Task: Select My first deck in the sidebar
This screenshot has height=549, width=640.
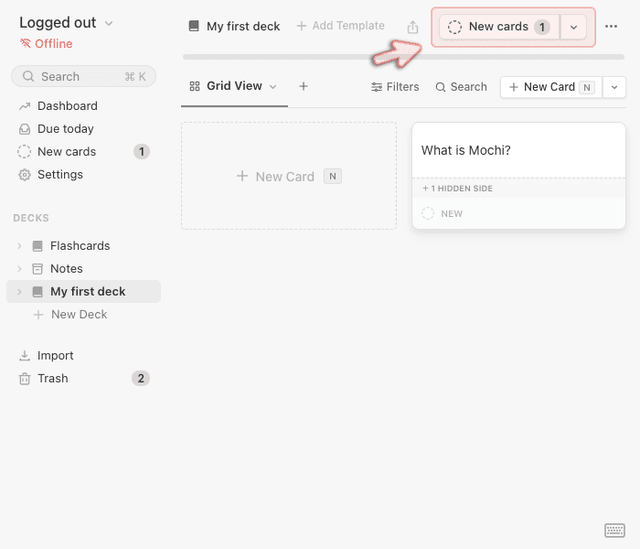Action: click(x=88, y=292)
